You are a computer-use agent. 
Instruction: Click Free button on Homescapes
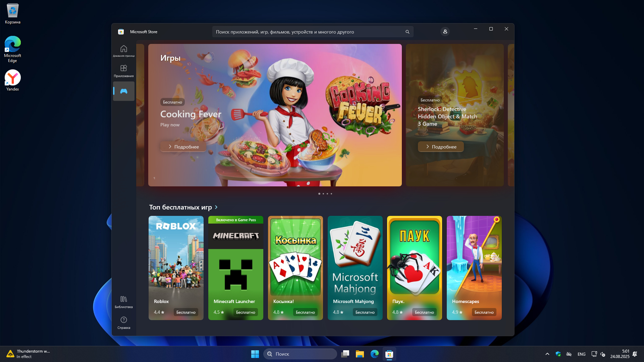point(484,312)
